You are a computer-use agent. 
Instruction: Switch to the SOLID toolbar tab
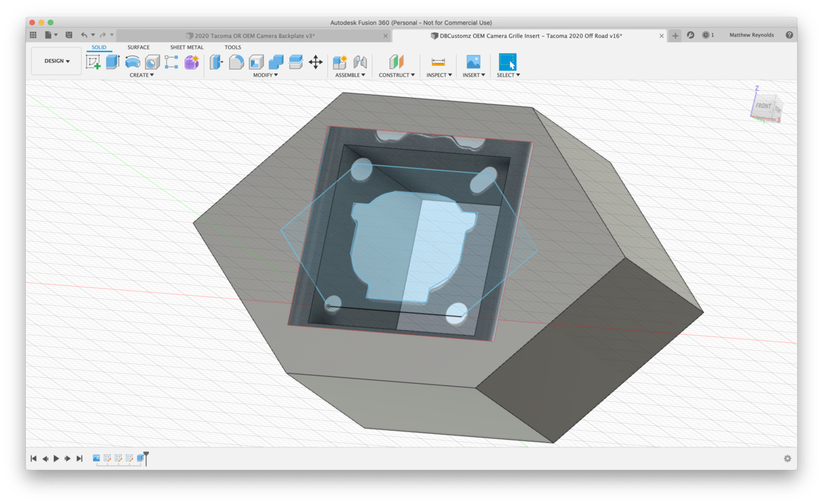(x=99, y=48)
